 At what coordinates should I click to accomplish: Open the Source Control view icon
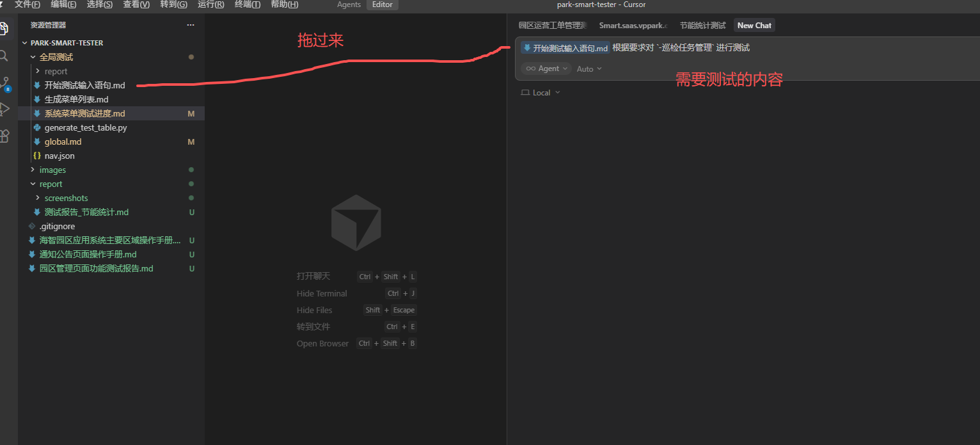pos(4,83)
